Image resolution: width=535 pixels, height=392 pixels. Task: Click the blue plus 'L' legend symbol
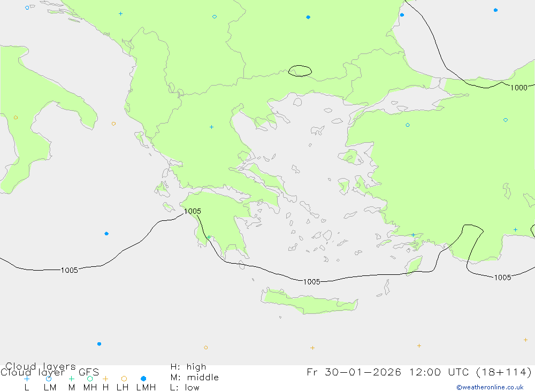[27, 379]
